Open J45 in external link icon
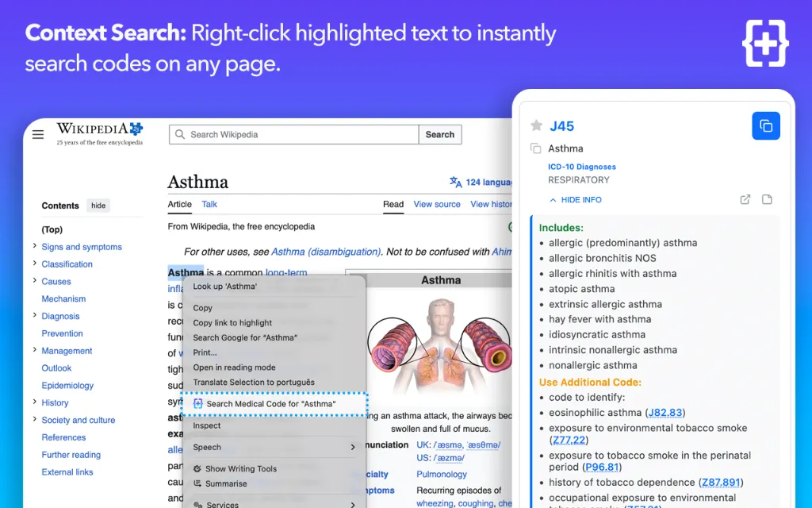812x508 pixels. point(745,199)
